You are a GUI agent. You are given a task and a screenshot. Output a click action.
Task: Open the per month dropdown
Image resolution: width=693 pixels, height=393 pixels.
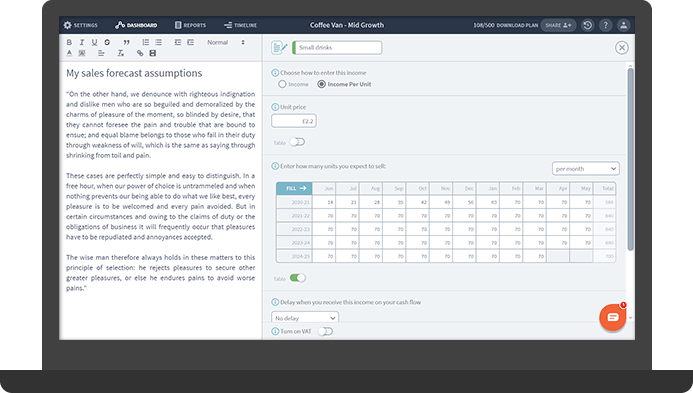click(x=586, y=168)
